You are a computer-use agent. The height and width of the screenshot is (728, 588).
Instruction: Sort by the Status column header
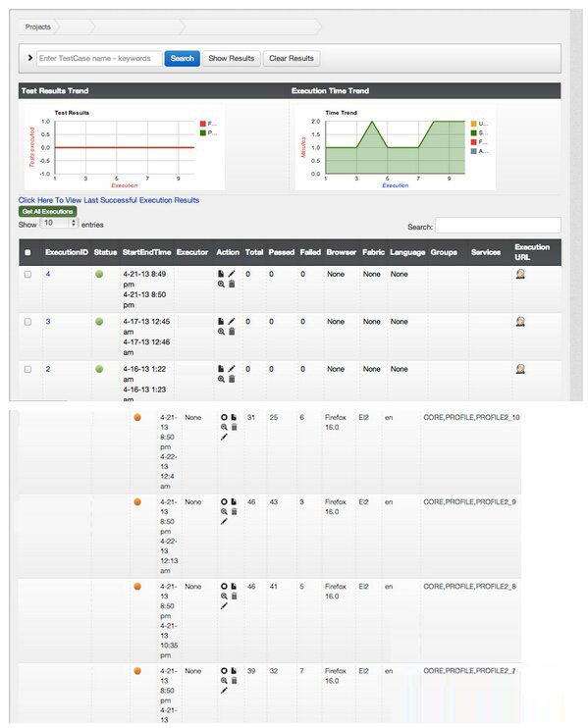click(105, 252)
